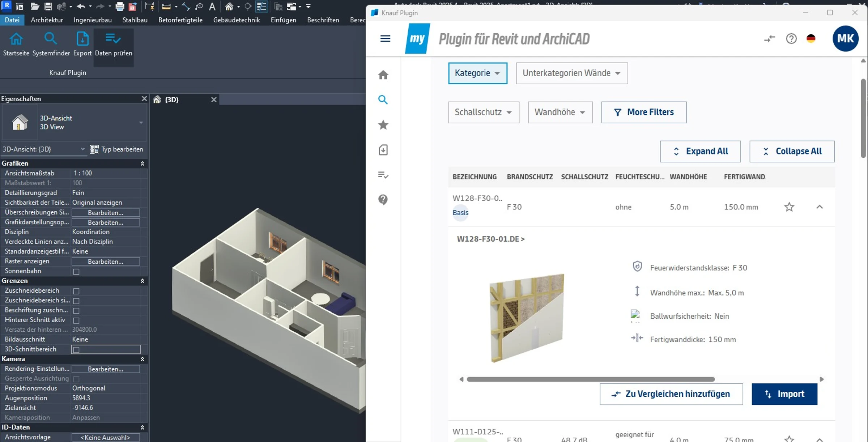This screenshot has height=442, width=868.
Task: Open the Schallschutz filter dropdown
Action: (484, 112)
